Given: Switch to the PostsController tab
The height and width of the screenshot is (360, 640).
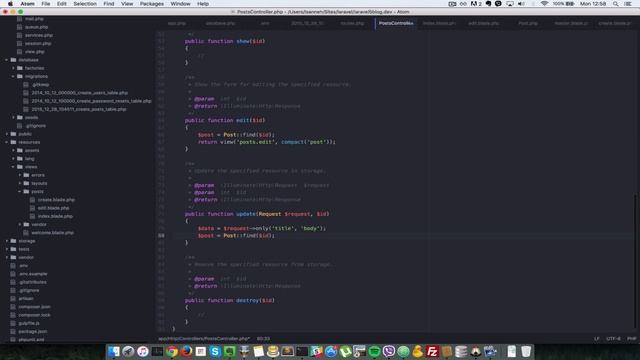Looking at the screenshot, I should (x=396, y=23).
